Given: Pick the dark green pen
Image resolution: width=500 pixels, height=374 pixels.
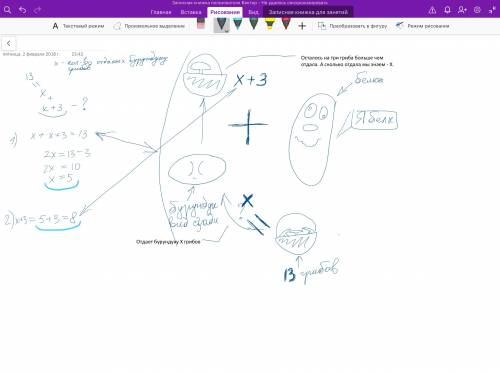Looking at the screenshot, I should [x=254, y=24].
